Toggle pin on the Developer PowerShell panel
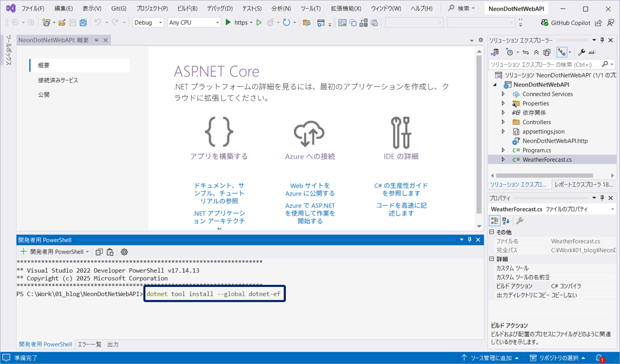This screenshot has width=620, height=364. (x=470, y=240)
